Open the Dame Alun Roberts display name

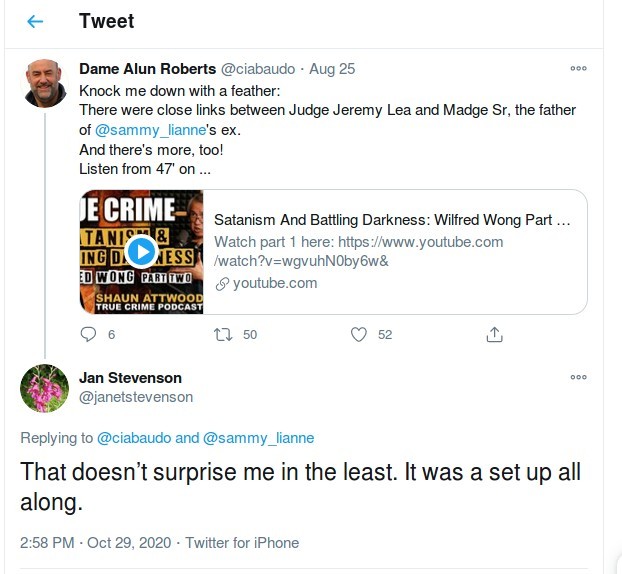[148, 69]
